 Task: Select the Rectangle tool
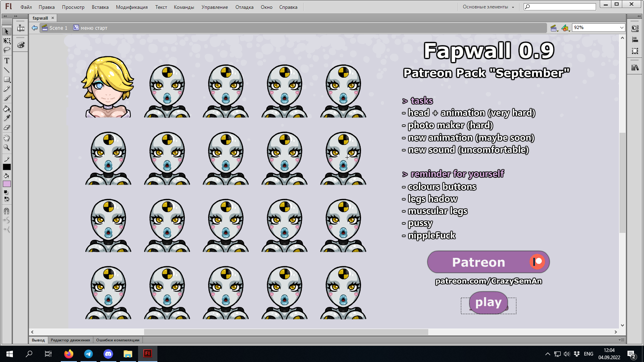[x=7, y=80]
